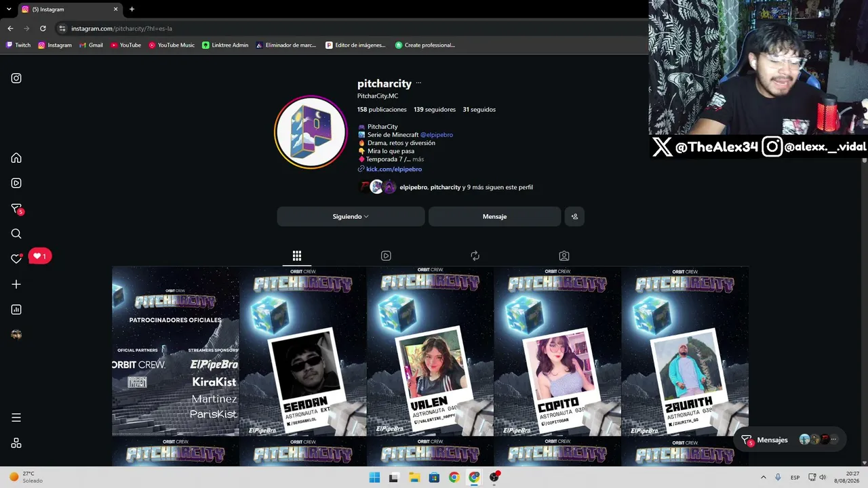Open the weather widget showing 27°C
Screen dimensions: 868x488
pos(26,477)
